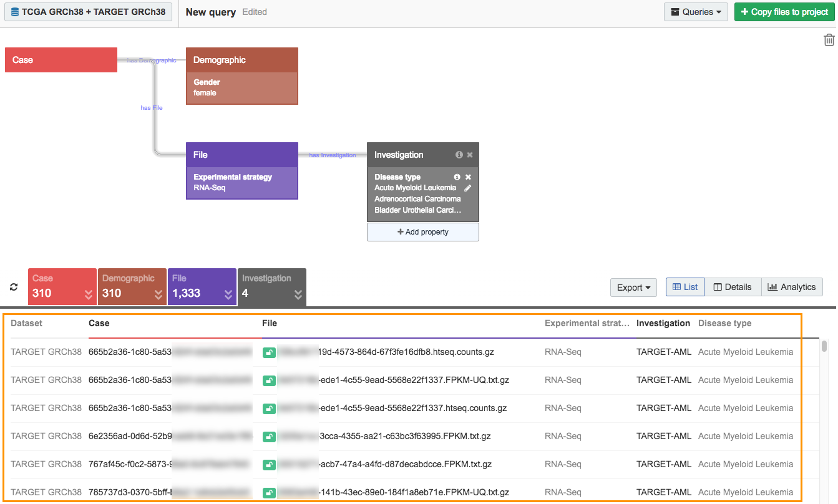
Task: Click the Investigation column header
Action: [663, 323]
